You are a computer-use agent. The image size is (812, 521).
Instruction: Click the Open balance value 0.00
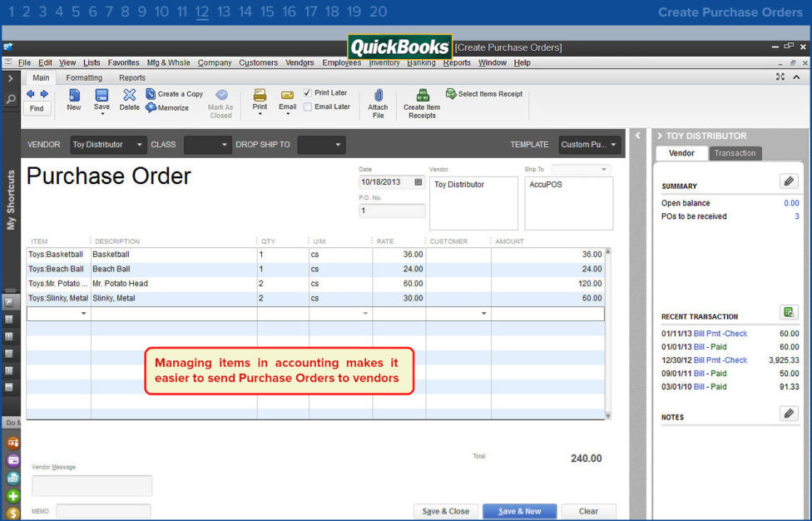791,203
